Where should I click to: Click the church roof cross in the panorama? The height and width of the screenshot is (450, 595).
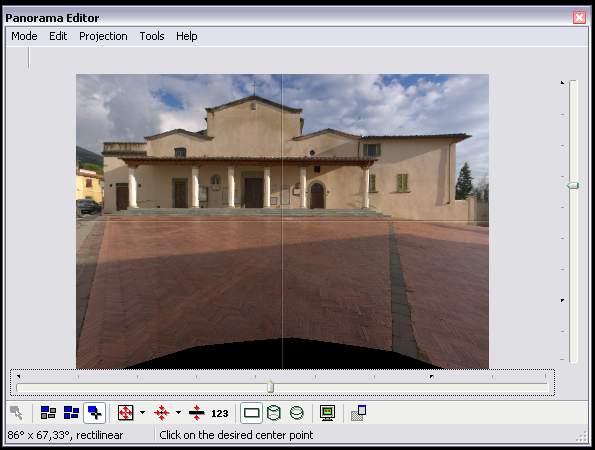pyautogui.click(x=254, y=88)
